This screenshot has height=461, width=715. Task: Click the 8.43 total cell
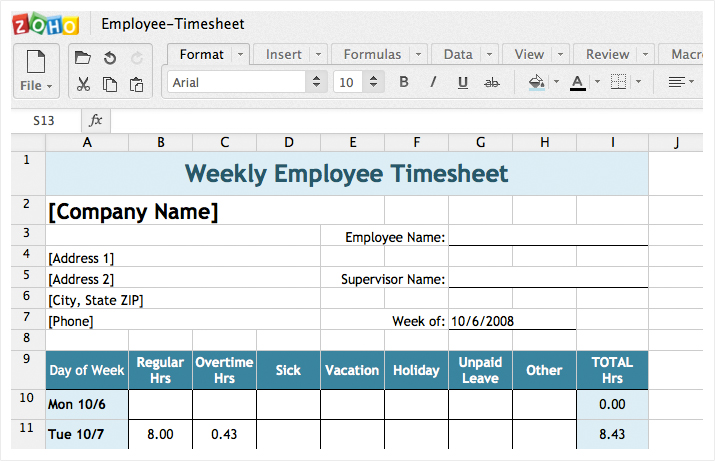point(612,434)
